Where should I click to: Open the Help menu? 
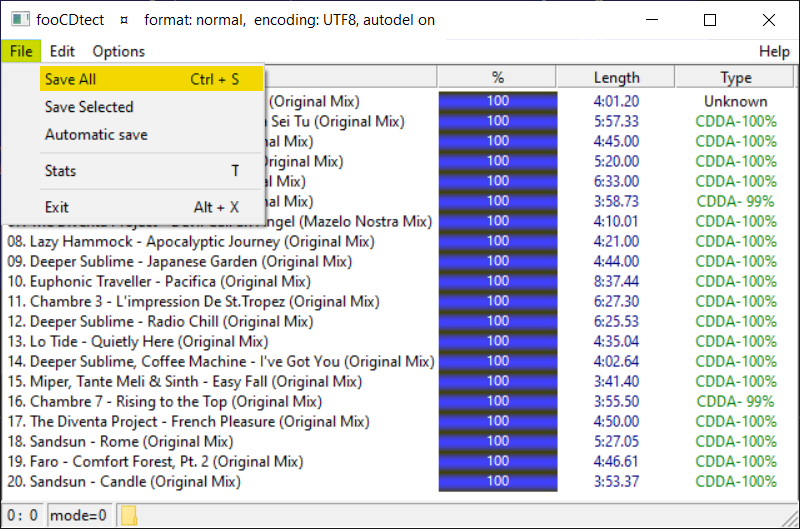click(774, 51)
